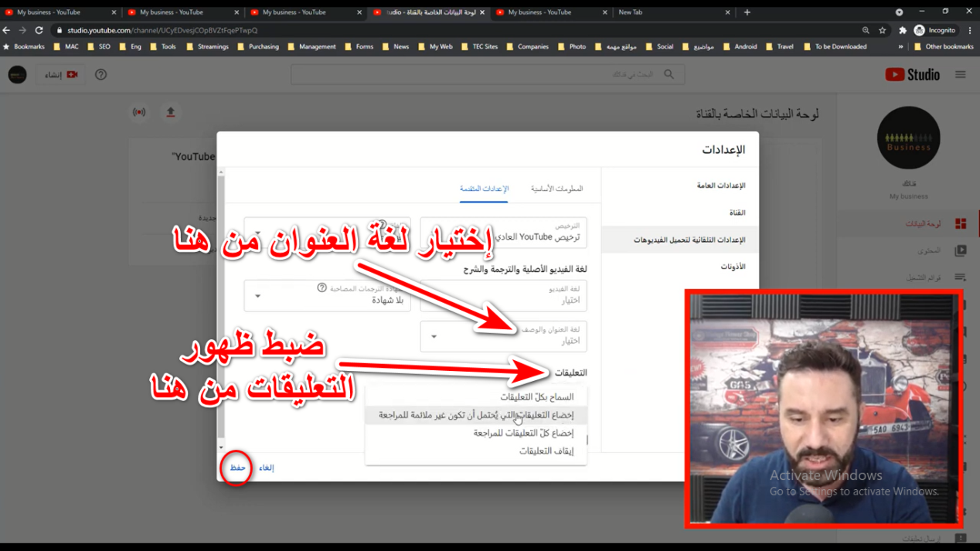Click the 'إلغاء' cancel button
980x551 pixels.
(267, 468)
